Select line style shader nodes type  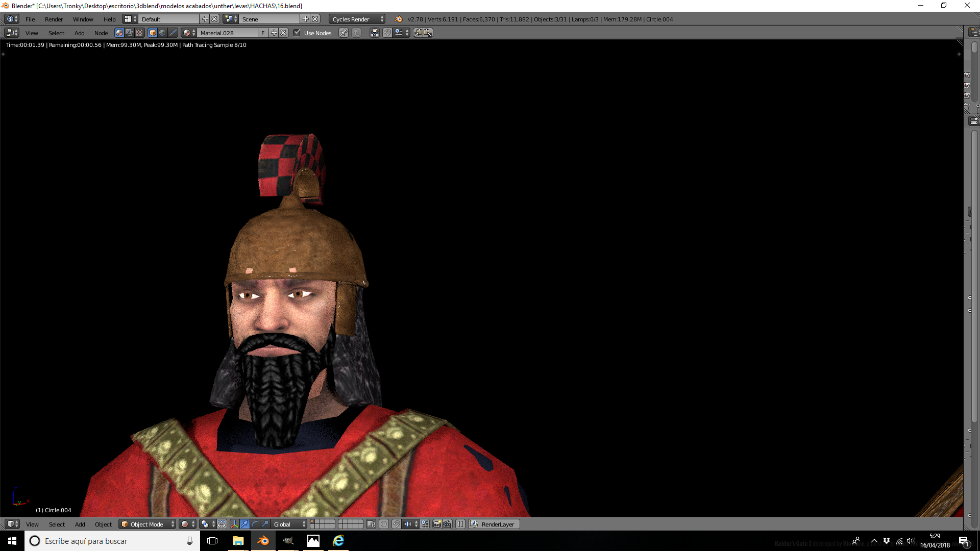pyautogui.click(x=173, y=33)
